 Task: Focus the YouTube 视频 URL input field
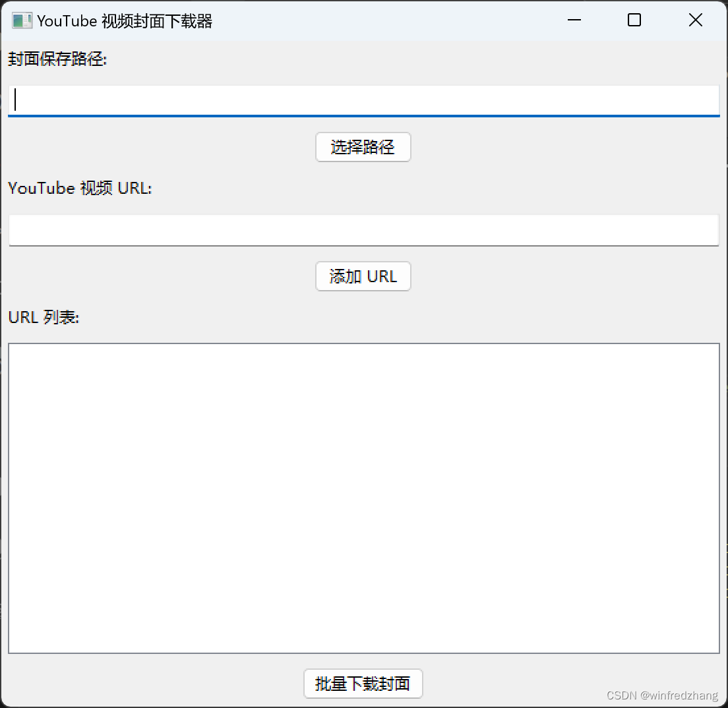[363, 230]
